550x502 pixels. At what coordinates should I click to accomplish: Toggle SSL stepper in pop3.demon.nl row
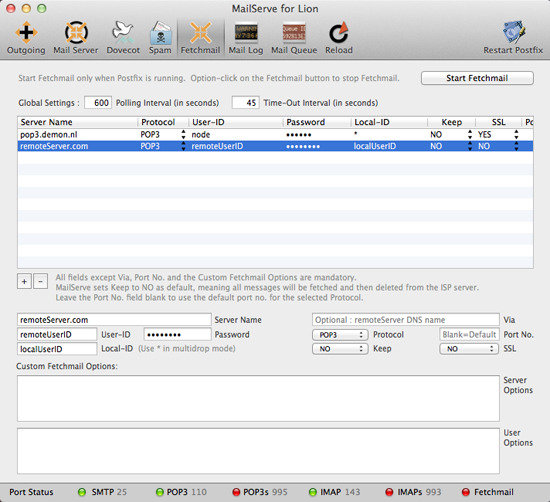click(516, 135)
